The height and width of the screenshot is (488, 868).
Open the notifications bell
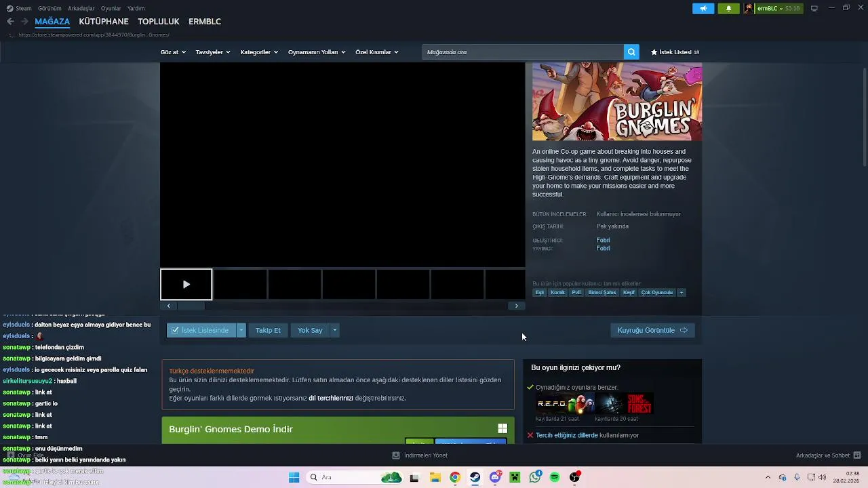728,8
